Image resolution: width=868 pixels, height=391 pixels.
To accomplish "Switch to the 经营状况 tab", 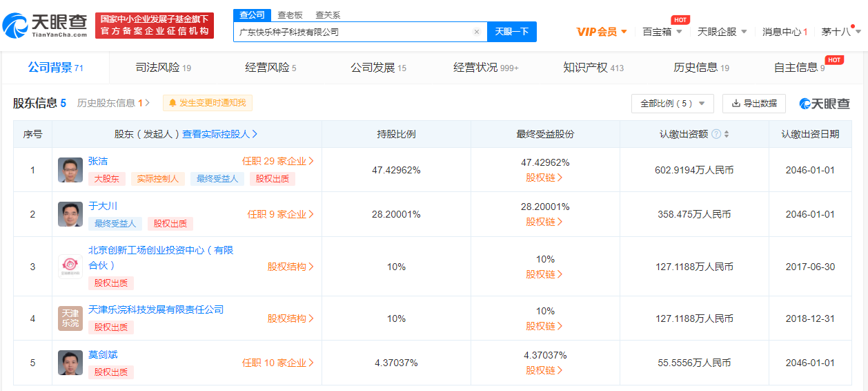I will coord(486,68).
